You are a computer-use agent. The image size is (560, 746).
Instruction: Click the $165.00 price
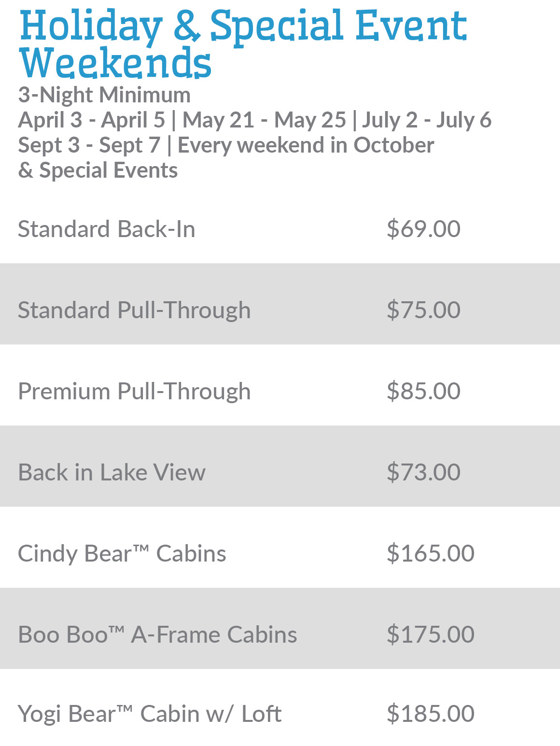430,553
